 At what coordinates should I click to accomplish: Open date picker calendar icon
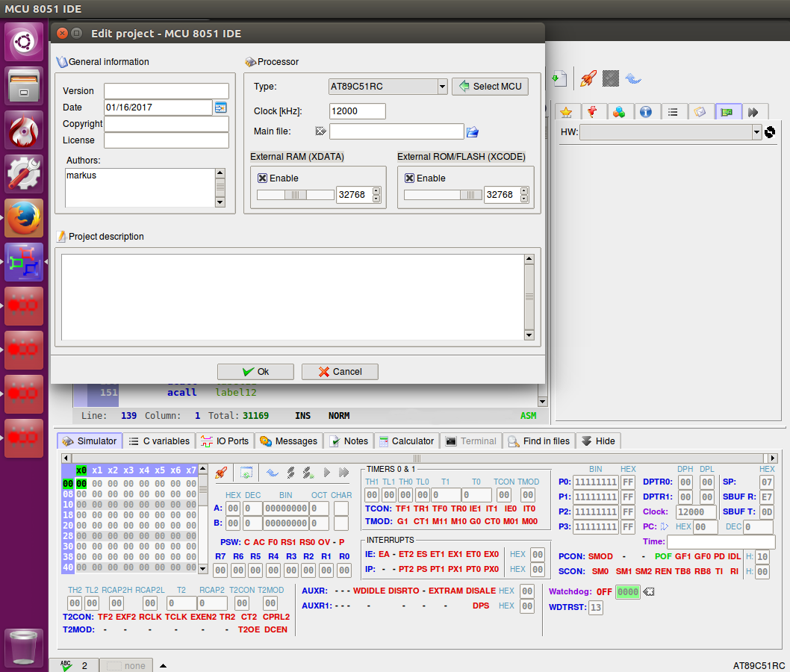tap(221, 108)
